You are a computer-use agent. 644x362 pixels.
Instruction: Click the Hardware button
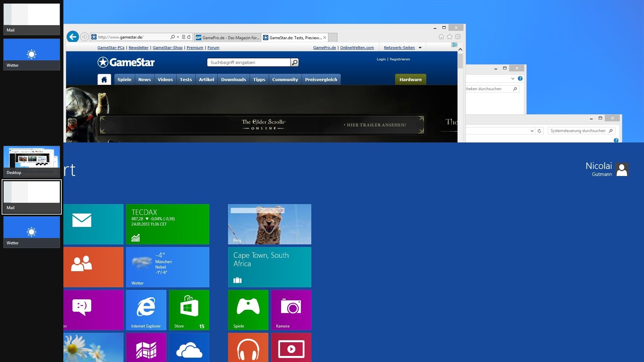(x=411, y=79)
